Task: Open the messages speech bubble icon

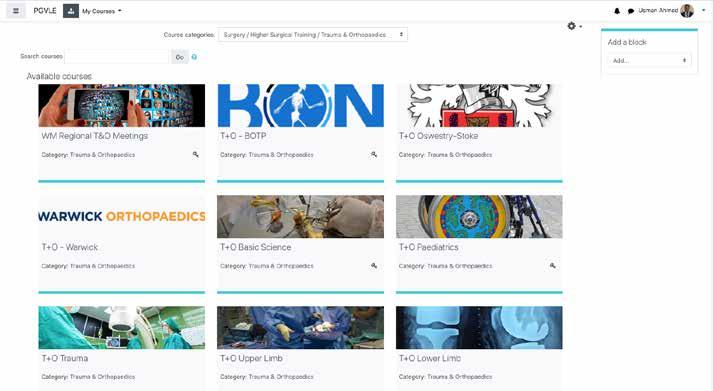Action: coord(631,11)
